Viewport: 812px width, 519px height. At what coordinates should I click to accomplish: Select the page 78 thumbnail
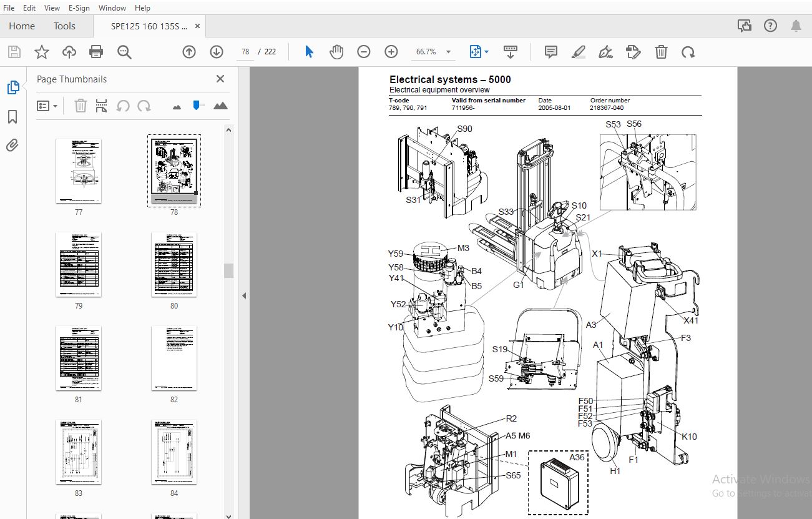tap(174, 170)
